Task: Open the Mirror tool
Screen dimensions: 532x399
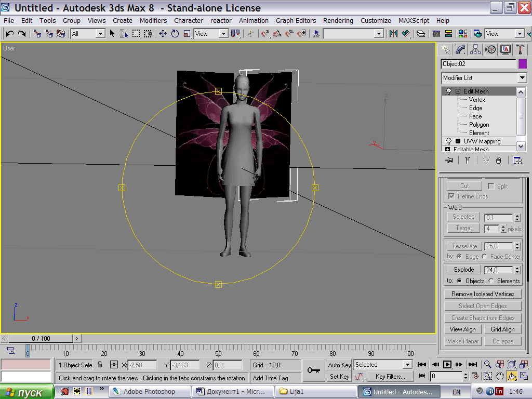Action: pos(394,34)
